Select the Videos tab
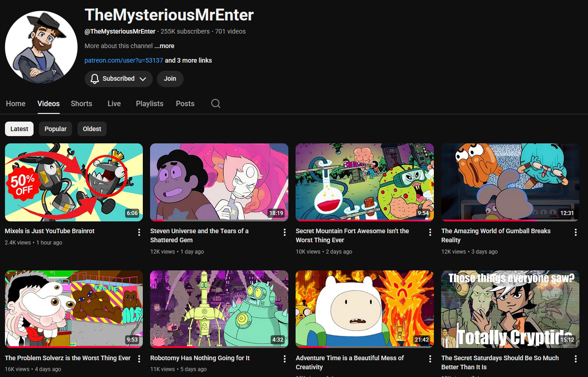 (x=49, y=103)
